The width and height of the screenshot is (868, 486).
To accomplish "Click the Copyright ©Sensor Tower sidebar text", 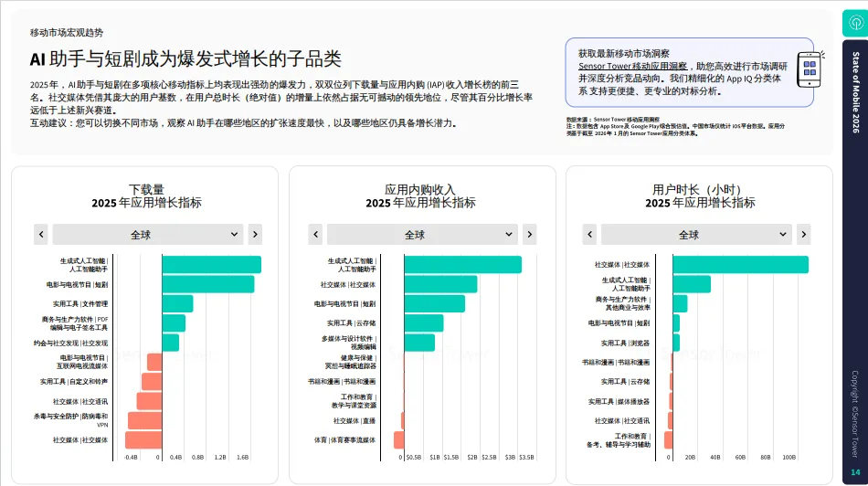I will 855,414.
